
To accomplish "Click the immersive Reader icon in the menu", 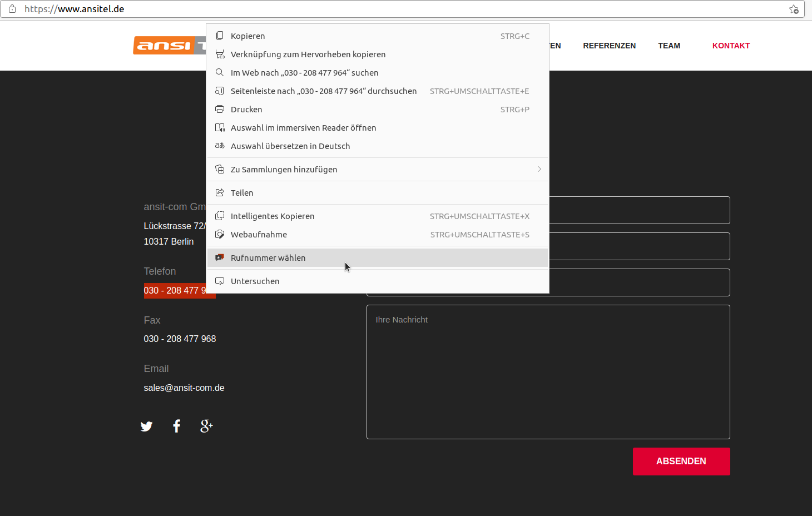I will click(x=220, y=127).
